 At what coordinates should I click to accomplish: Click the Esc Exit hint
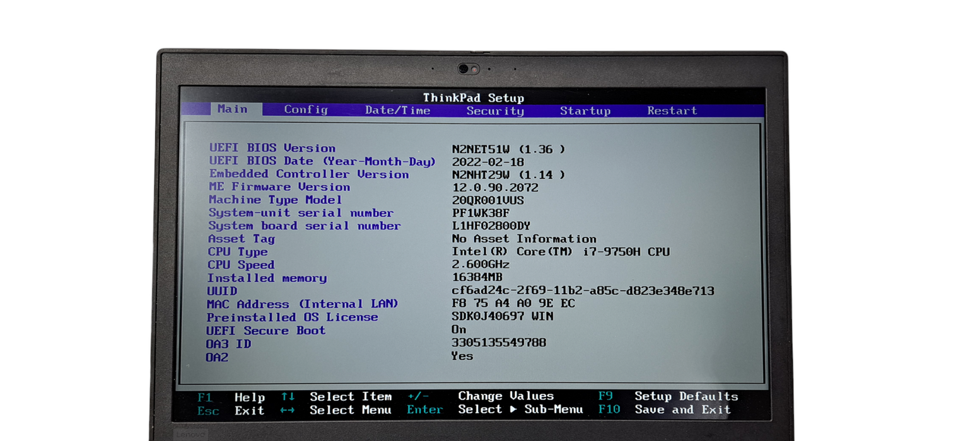(x=231, y=411)
